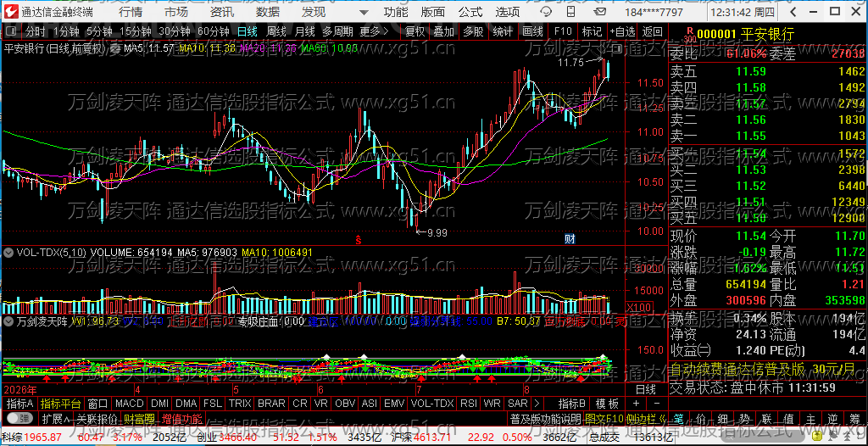Screen dimensions: 868x446
Task: Open the 市场 menu
Action: coord(176,12)
